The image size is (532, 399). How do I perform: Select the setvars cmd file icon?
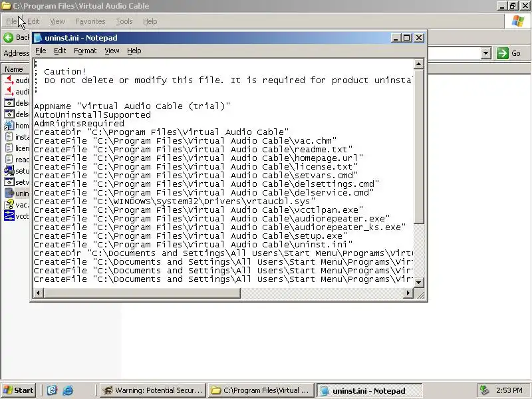tap(9, 182)
